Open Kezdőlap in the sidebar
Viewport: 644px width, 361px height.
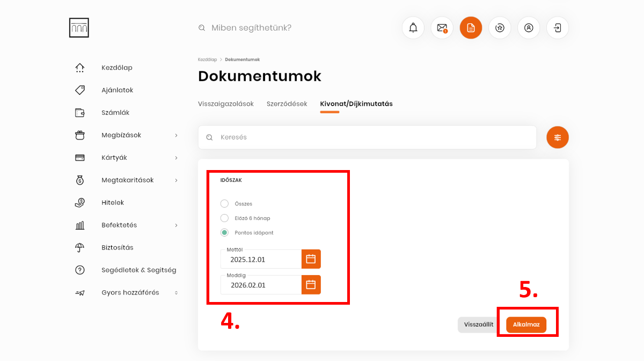coord(117,68)
